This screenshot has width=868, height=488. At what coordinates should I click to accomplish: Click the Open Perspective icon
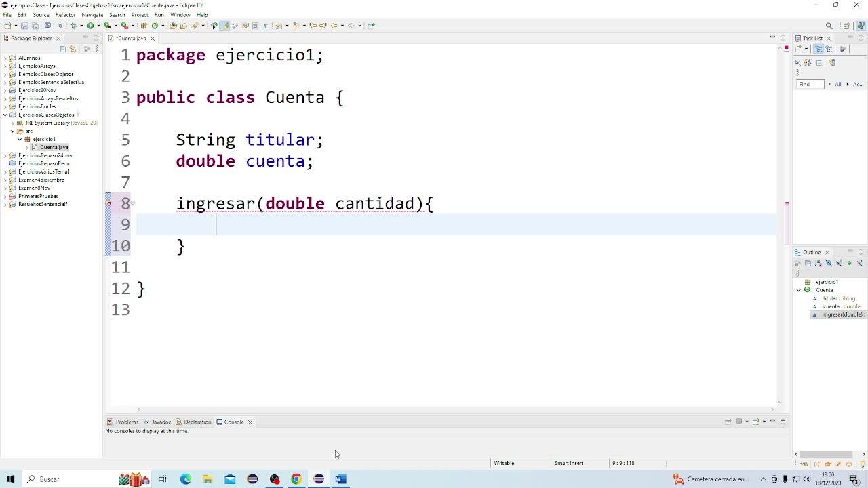846,26
